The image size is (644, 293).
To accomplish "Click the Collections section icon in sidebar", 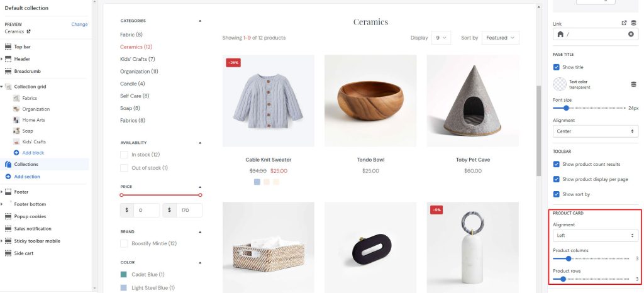I will coord(8,164).
